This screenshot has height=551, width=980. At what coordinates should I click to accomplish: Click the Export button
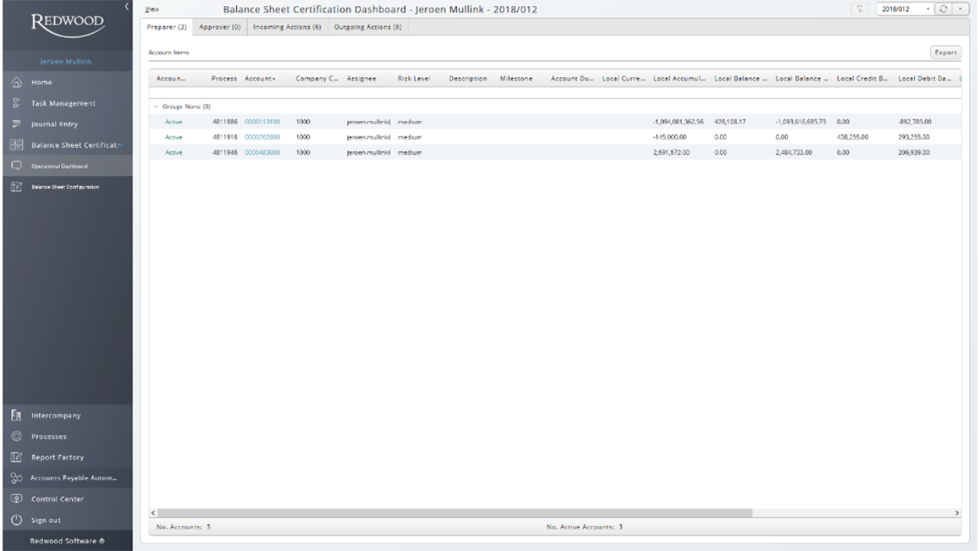pos(946,53)
